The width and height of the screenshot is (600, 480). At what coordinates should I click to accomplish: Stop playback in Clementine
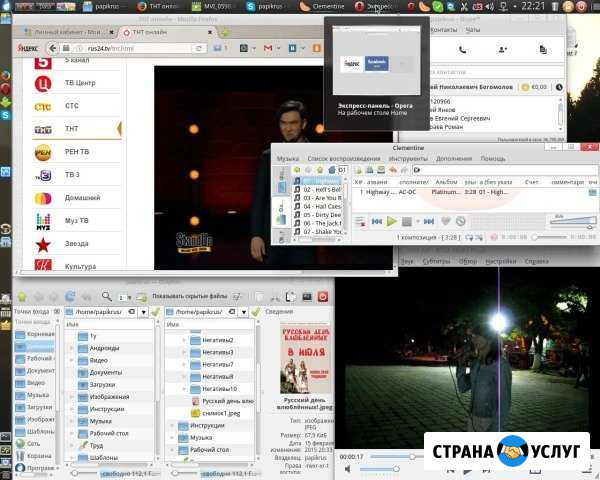tap(407, 221)
